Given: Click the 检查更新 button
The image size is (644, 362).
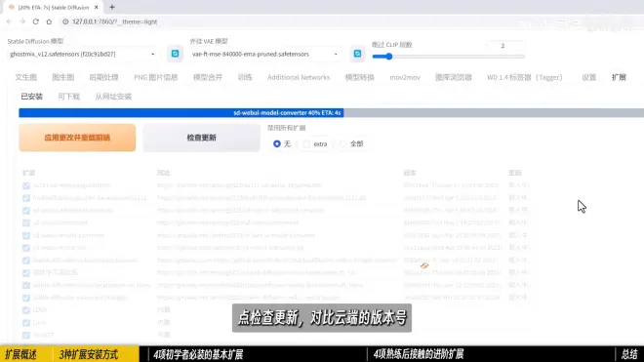Looking at the screenshot, I should click(x=201, y=138).
